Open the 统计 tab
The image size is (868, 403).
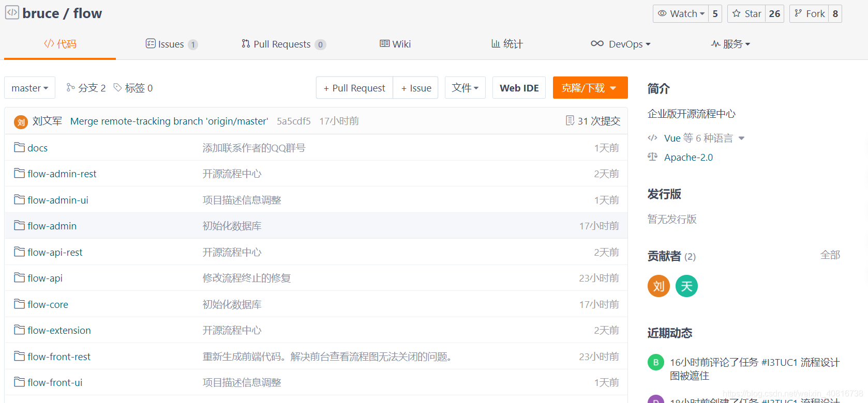pos(507,44)
